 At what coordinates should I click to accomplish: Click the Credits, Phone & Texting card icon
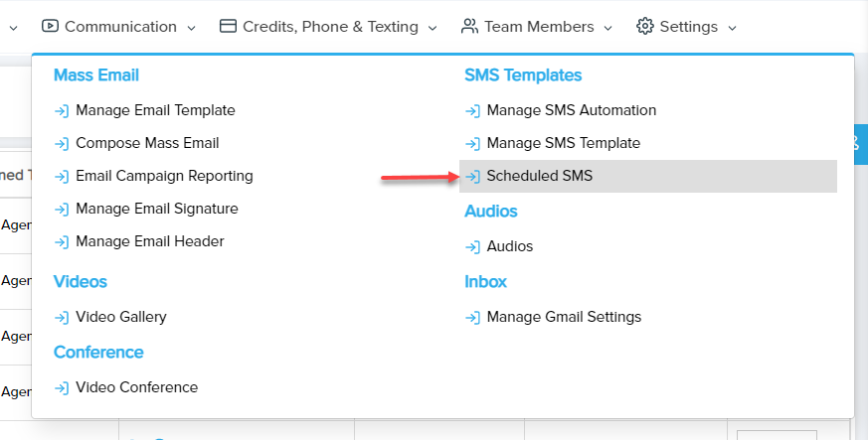pyautogui.click(x=228, y=27)
